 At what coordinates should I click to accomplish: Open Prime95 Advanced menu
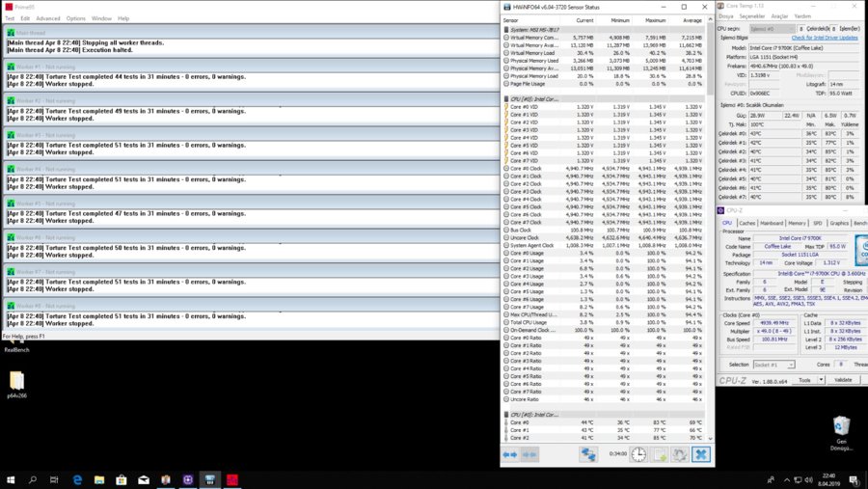47,18
